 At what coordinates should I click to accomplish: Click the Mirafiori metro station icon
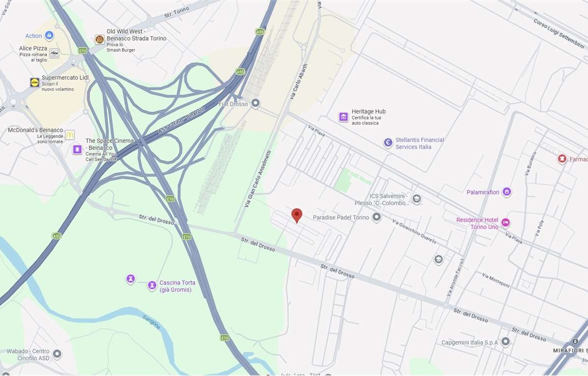(575, 341)
